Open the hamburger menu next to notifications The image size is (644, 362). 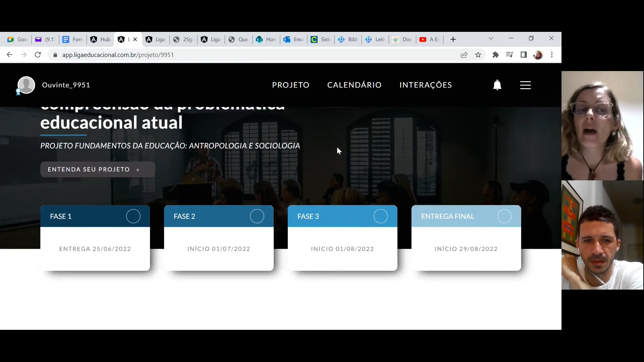pyautogui.click(x=525, y=85)
